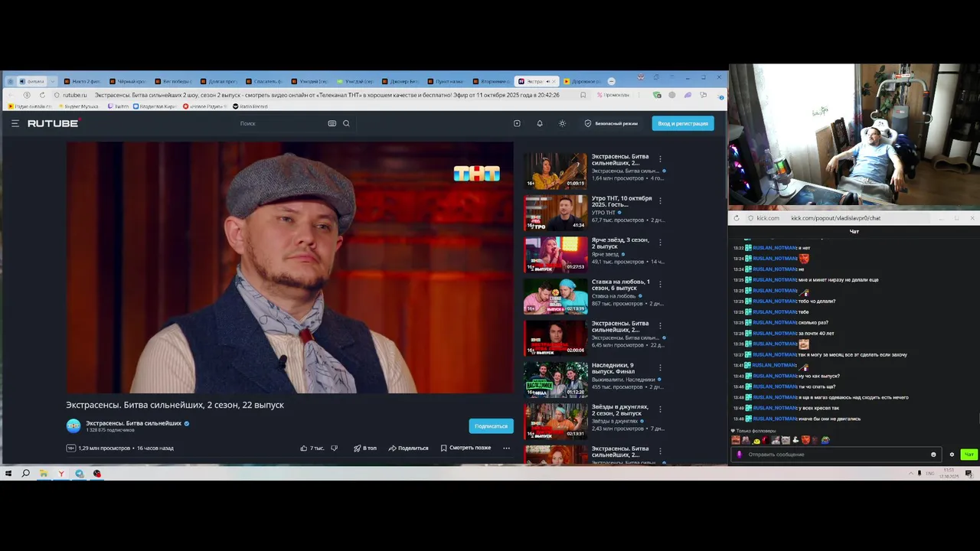Open the Twitch bookmark
This screenshot has width=980, height=551.
coord(118,106)
